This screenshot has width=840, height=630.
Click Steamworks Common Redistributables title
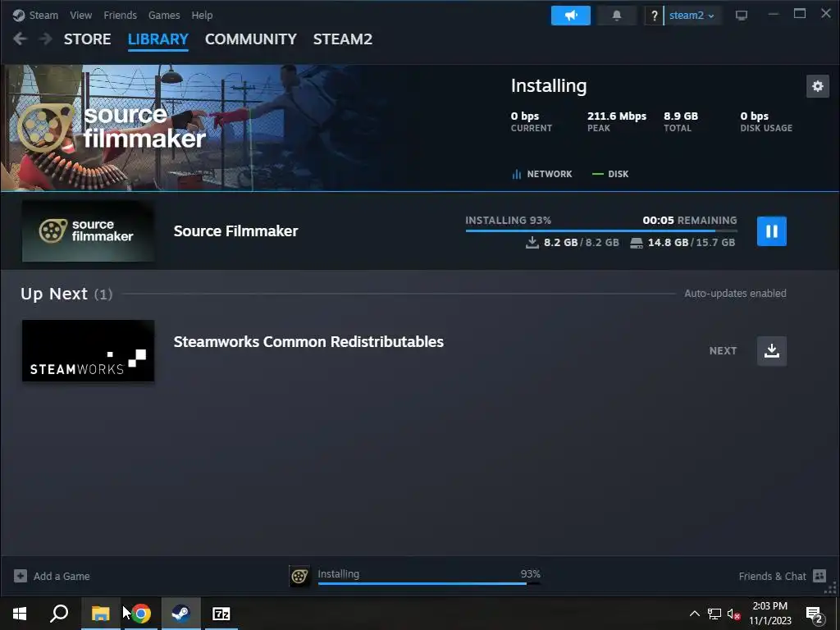(x=308, y=342)
